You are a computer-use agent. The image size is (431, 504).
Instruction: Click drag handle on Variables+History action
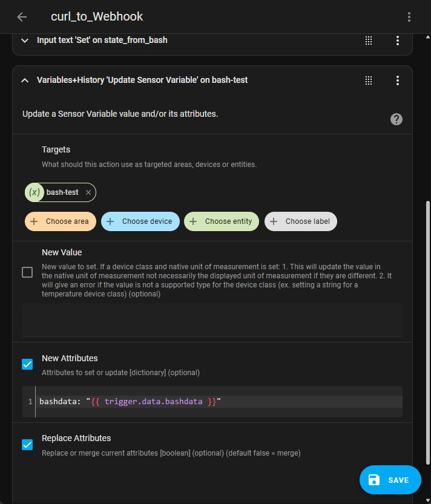[x=368, y=80]
